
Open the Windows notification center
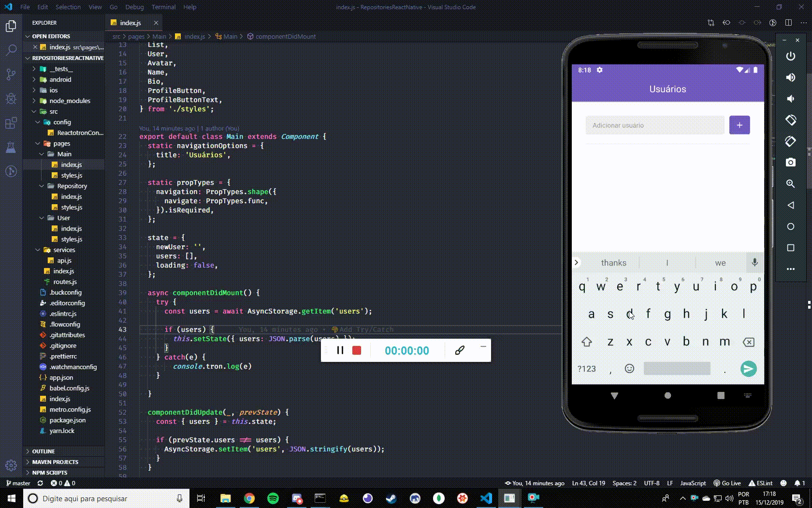pyautogui.click(x=797, y=498)
